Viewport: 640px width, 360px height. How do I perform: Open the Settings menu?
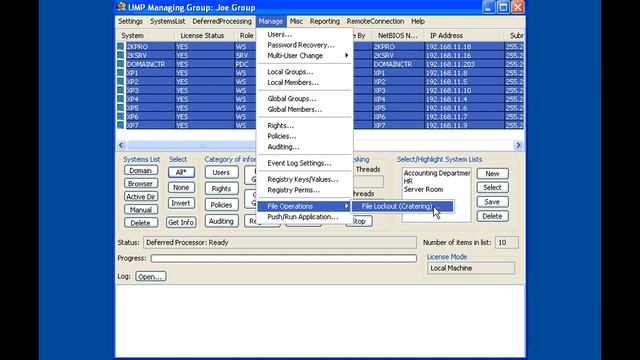(131, 21)
